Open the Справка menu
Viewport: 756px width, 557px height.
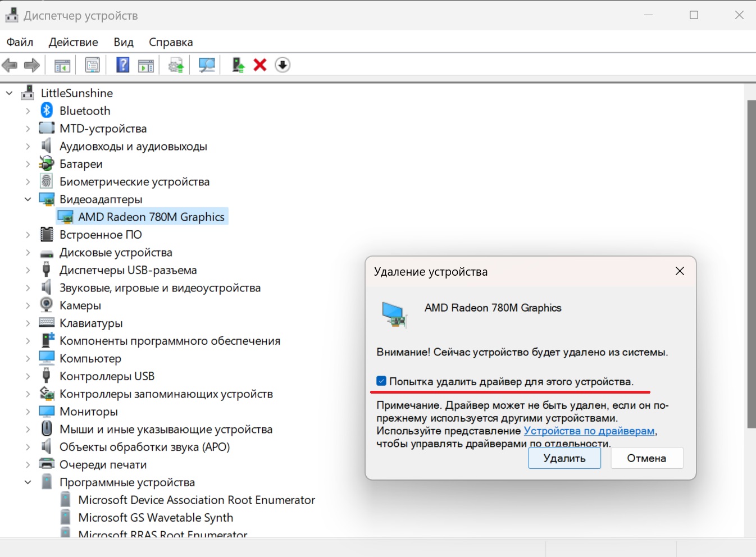pos(171,42)
